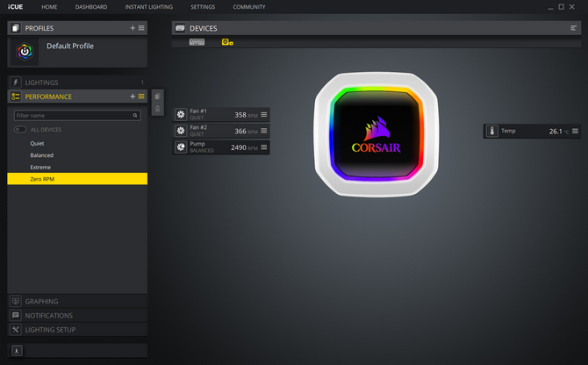This screenshot has height=365, width=588.
Task: Open the SETTINGS menu
Action: click(203, 7)
